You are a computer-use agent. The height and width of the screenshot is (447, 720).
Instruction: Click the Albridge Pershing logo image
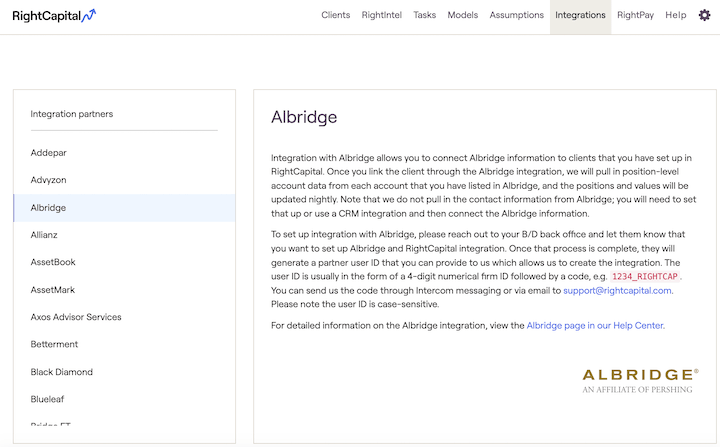tap(640, 380)
